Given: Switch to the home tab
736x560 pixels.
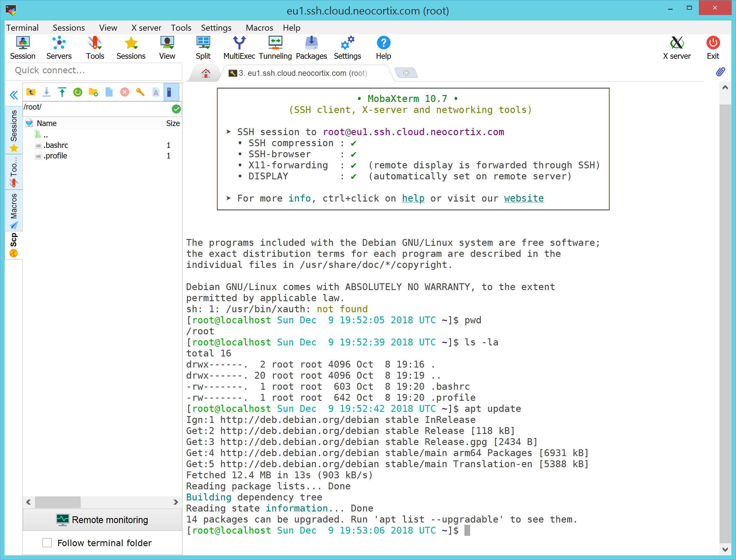Looking at the screenshot, I should click(206, 73).
